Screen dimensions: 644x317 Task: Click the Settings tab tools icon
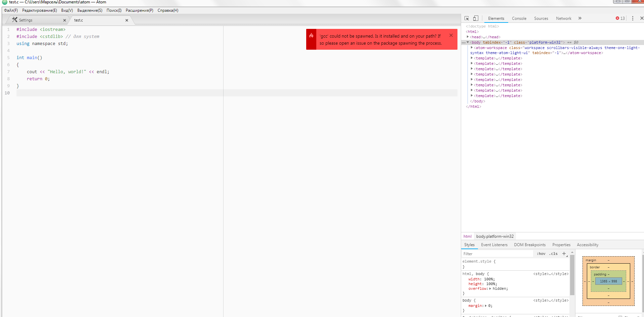(x=14, y=20)
